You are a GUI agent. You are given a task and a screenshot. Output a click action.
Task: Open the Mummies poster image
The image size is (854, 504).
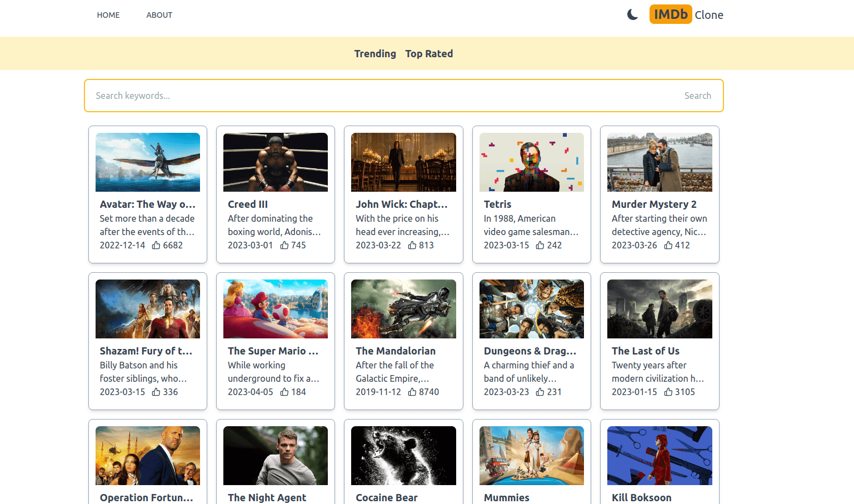(x=532, y=456)
